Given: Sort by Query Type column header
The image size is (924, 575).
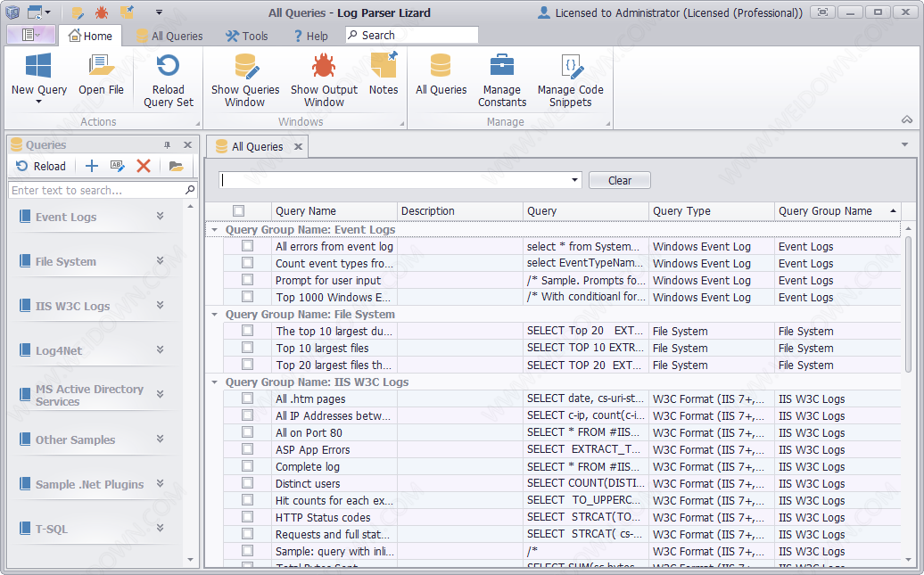Looking at the screenshot, I should tap(711, 211).
